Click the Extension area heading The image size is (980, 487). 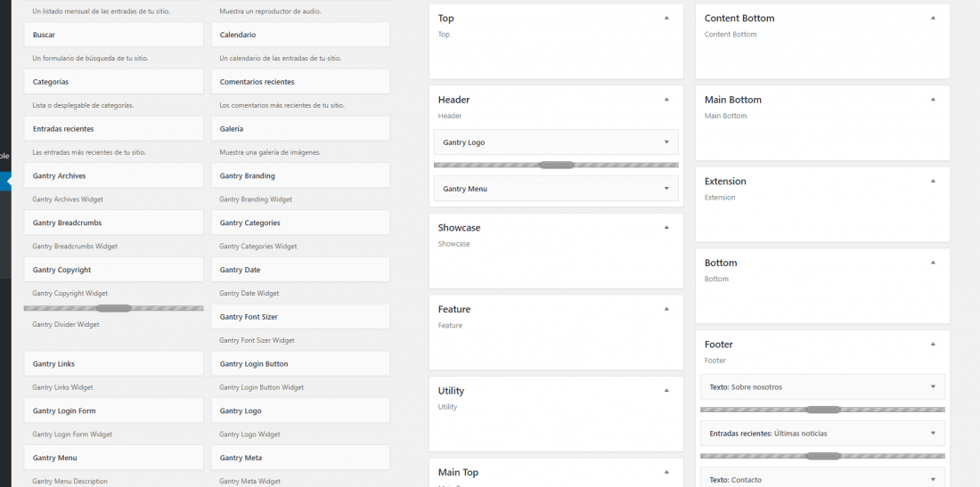point(725,181)
